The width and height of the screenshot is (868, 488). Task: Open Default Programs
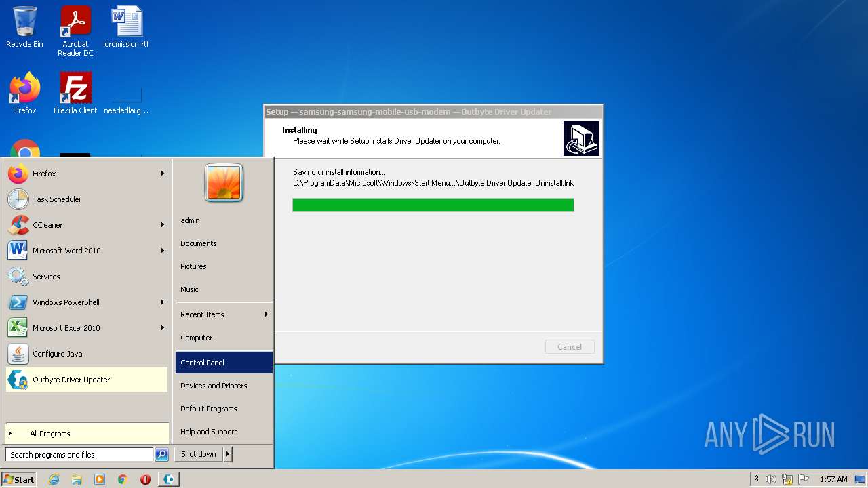coord(224,409)
